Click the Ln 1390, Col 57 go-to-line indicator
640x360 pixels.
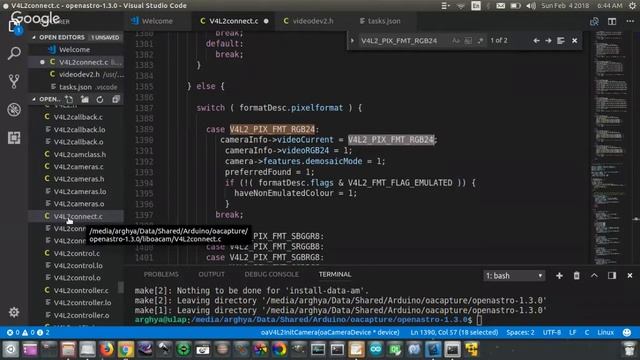click(454, 332)
